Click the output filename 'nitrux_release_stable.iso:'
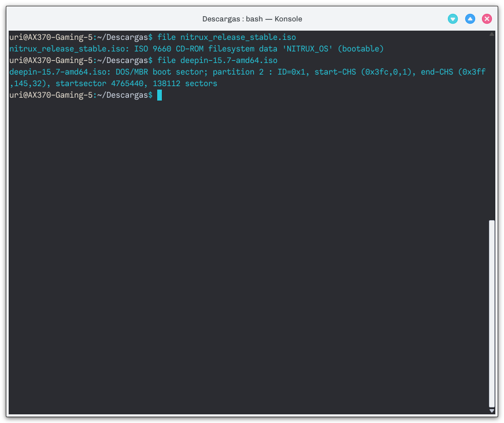Screen dimensions: 504x423 pyautogui.click(x=69, y=49)
